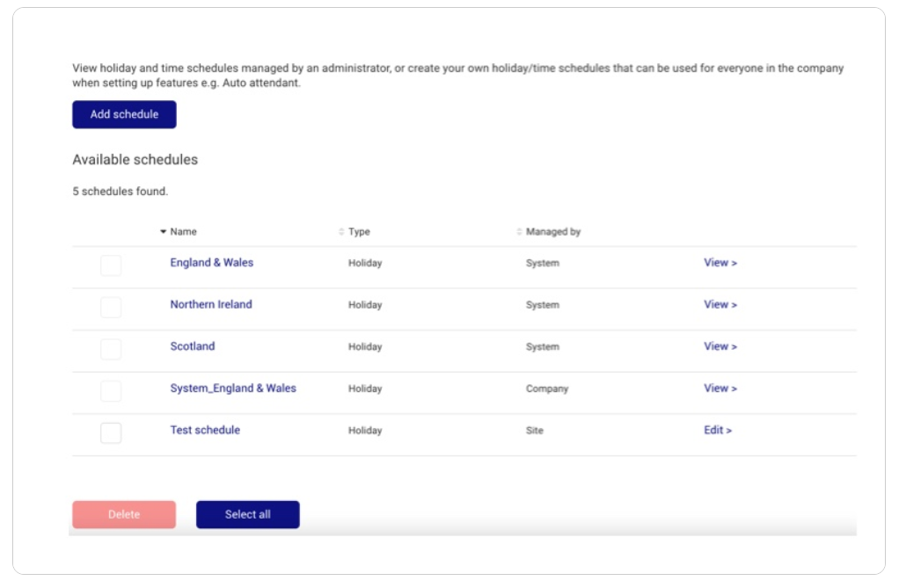The height and width of the screenshot is (588, 899).
Task: Click the '5 schedules found.' text
Action: [121, 192]
